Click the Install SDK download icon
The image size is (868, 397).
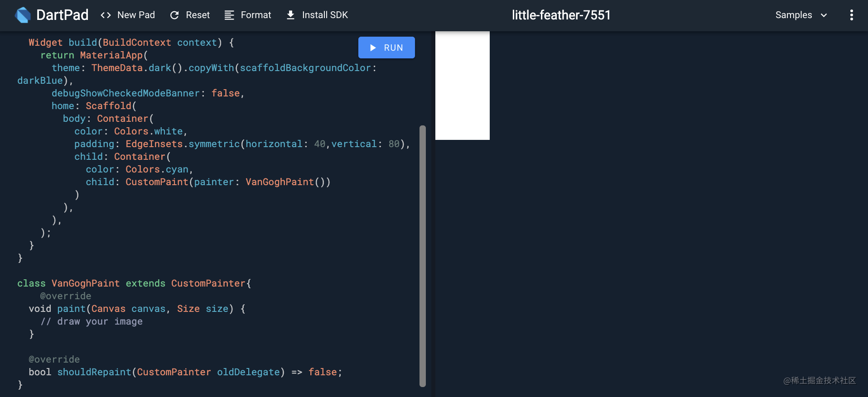coord(291,15)
